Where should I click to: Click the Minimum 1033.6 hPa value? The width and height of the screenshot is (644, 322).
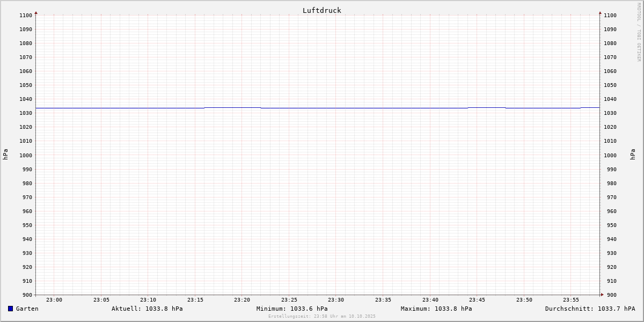292,309
